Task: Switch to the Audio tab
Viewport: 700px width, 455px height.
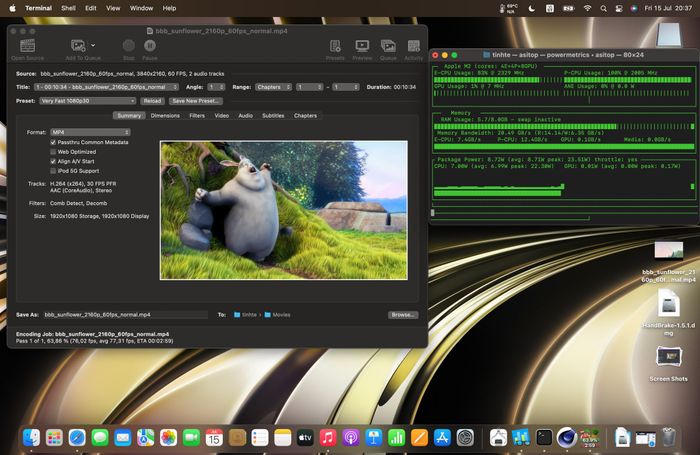Action: point(246,116)
